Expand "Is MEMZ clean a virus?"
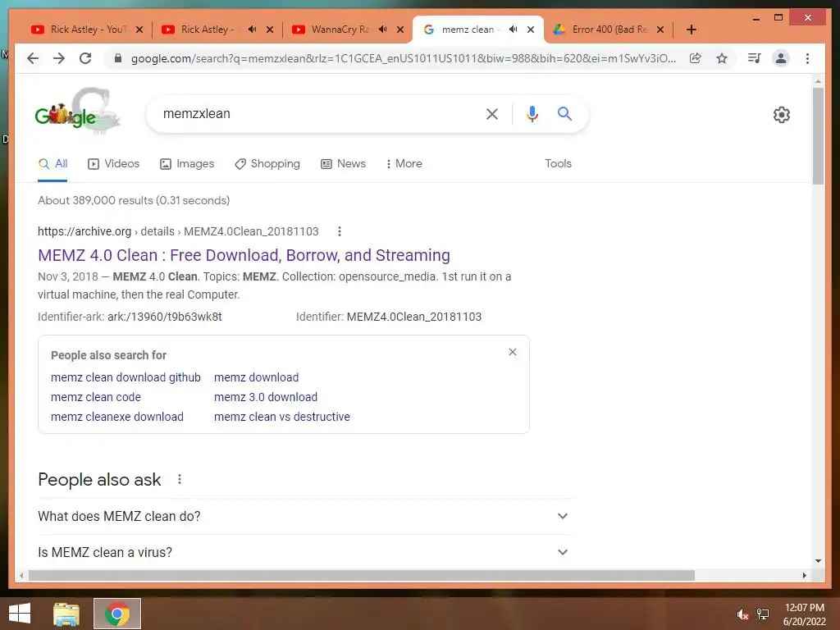840x630 pixels. point(305,552)
